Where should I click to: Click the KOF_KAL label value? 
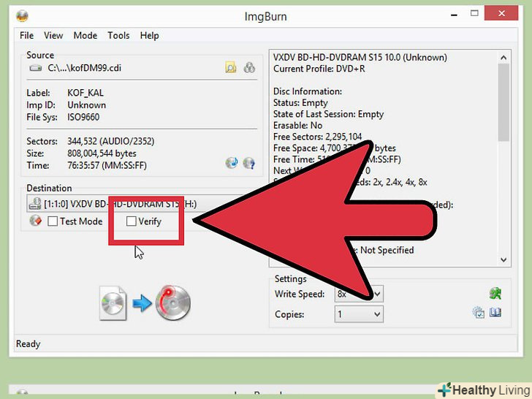85,93
